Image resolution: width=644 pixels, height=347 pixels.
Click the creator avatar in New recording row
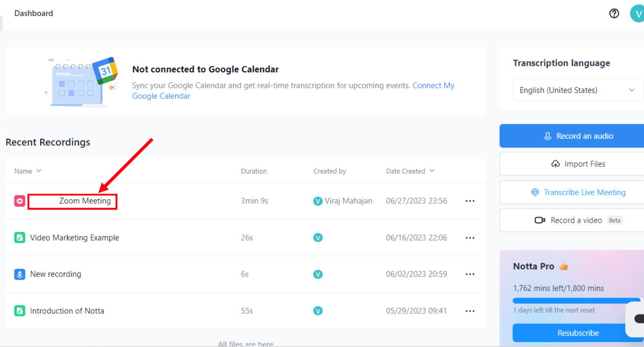pyautogui.click(x=318, y=274)
